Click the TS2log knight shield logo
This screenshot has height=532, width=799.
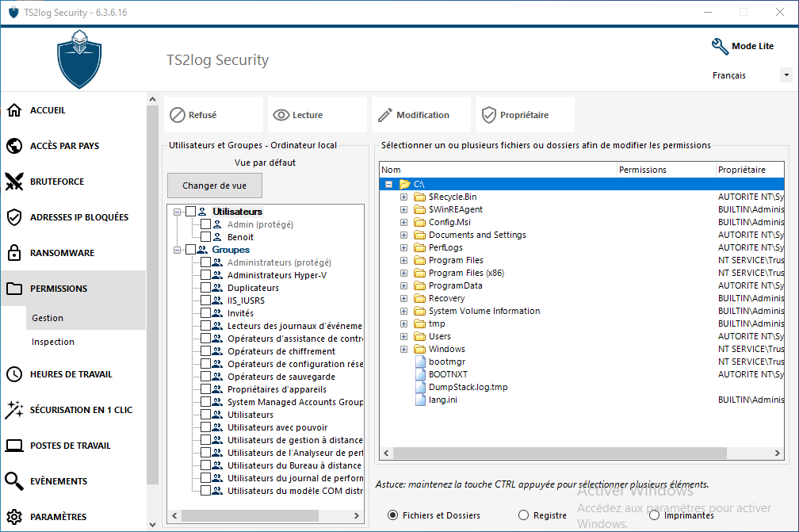pos(79,59)
